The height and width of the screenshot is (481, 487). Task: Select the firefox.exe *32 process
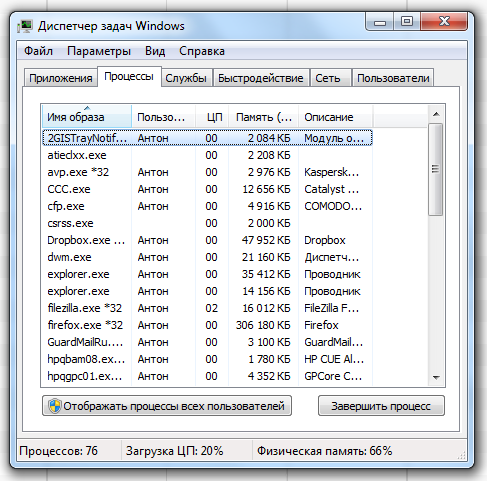click(x=207, y=325)
